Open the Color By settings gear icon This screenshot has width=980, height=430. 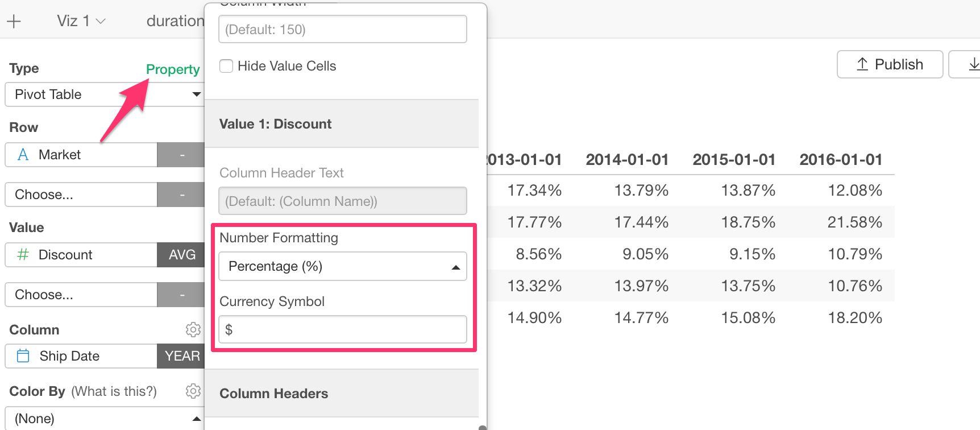click(x=193, y=391)
